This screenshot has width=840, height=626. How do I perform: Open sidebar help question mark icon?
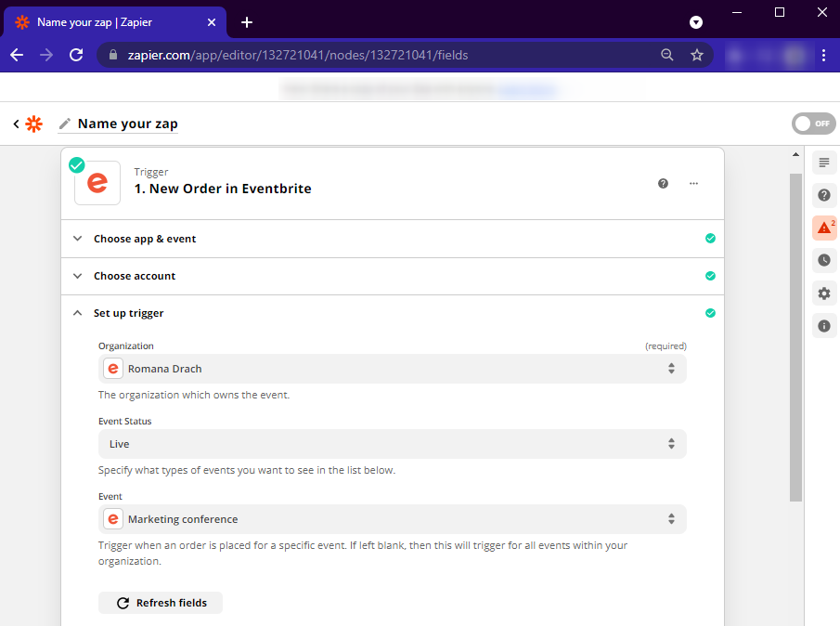click(x=823, y=195)
